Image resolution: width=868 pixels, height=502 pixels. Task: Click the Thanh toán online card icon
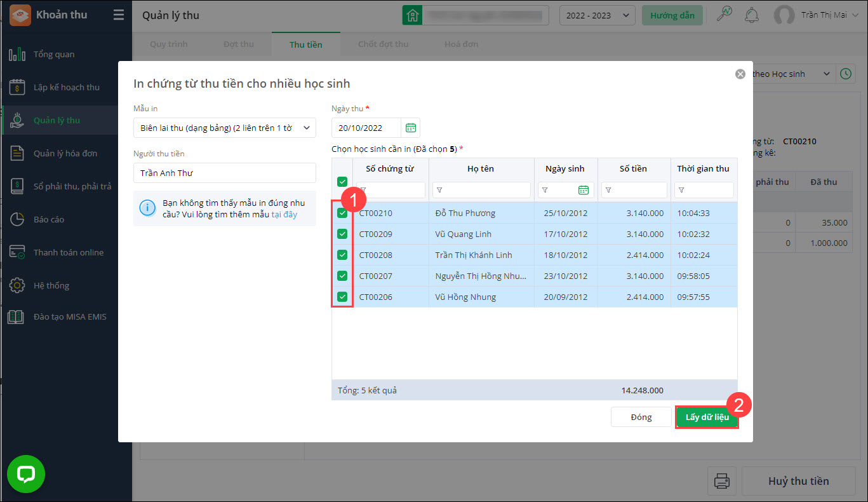tap(17, 252)
